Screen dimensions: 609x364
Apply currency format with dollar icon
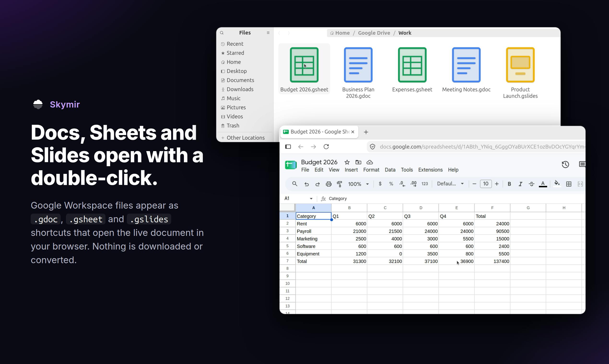click(x=380, y=184)
